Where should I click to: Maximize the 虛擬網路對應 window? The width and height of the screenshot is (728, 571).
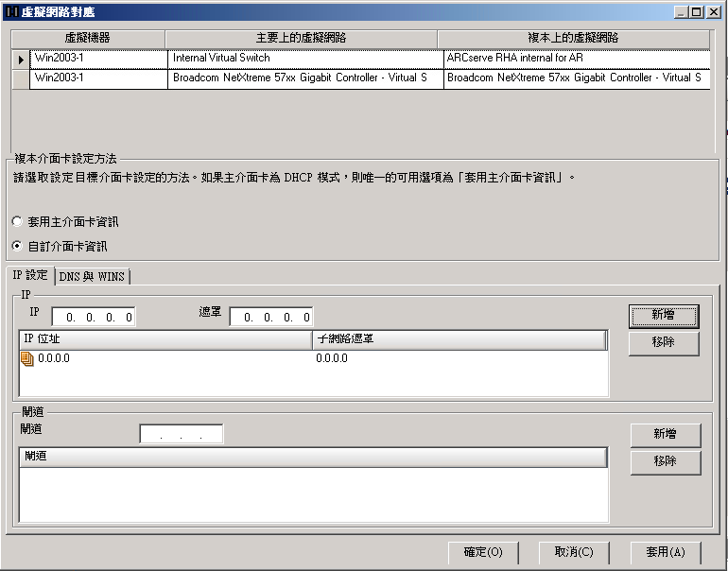point(697,12)
